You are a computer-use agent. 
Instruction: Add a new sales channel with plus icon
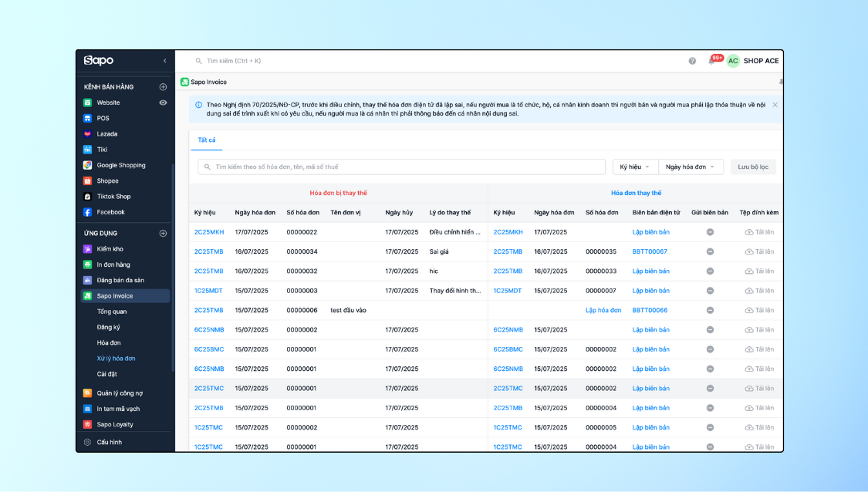point(163,87)
